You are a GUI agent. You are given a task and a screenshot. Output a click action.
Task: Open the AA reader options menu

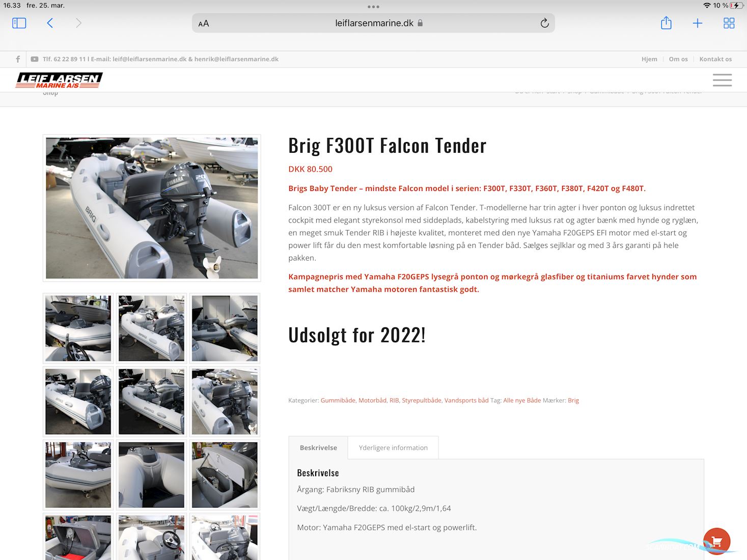pyautogui.click(x=204, y=23)
